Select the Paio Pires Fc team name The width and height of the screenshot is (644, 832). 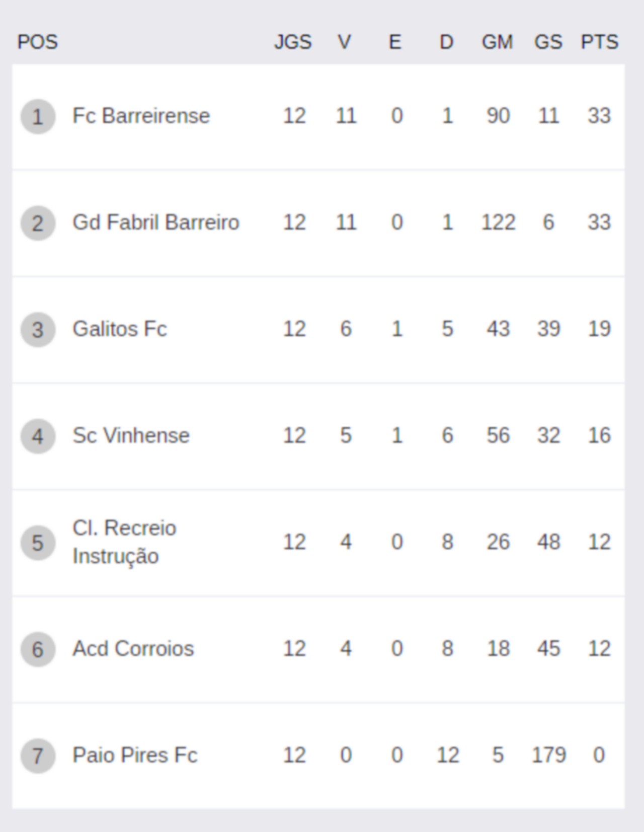(135, 755)
